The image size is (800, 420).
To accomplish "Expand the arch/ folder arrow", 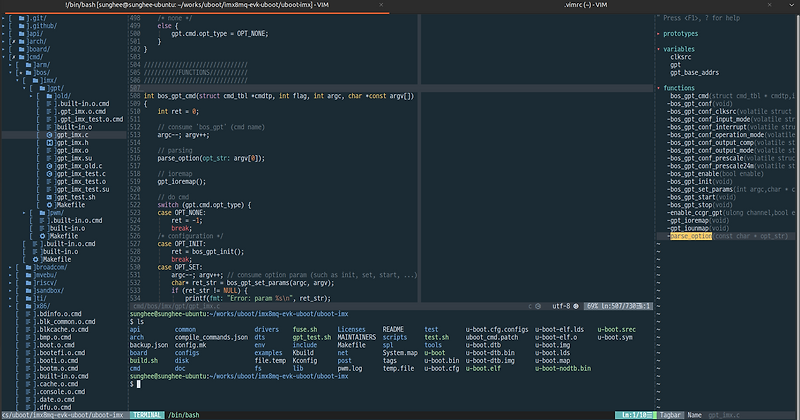I will point(4,42).
